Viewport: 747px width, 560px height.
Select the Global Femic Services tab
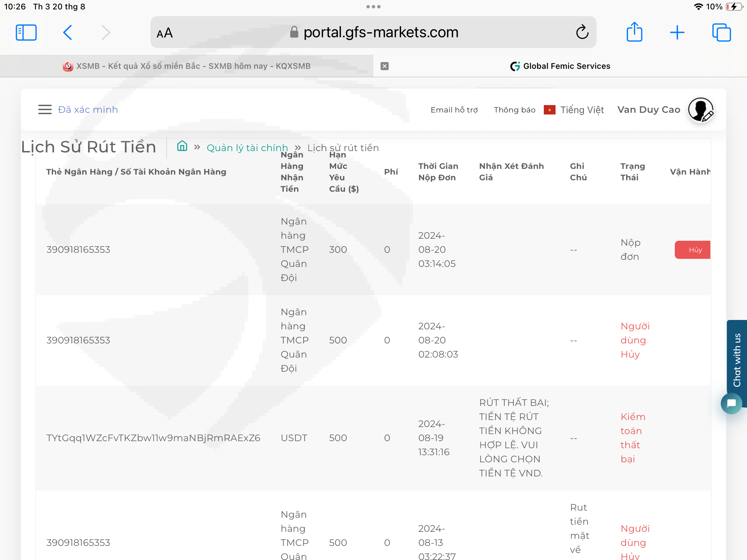[561, 66]
